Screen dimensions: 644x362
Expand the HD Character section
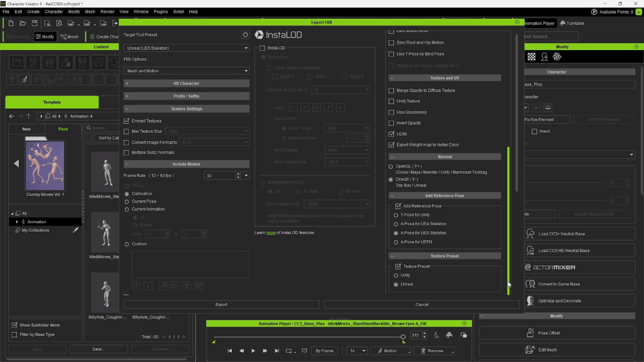(x=187, y=83)
